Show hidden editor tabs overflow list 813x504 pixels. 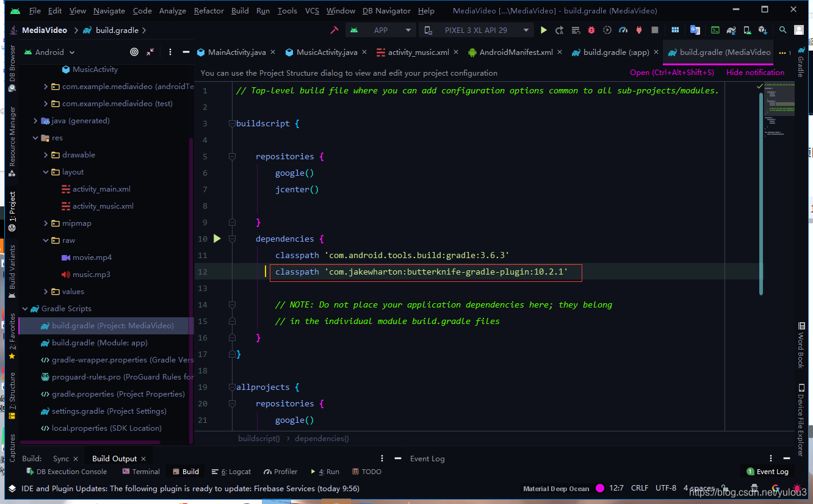785,53
